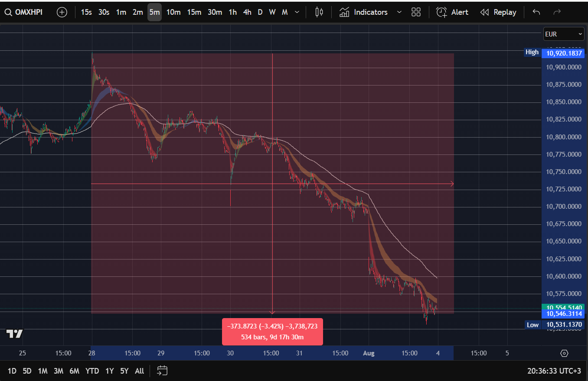Click the symbol search magnifier icon
The height and width of the screenshot is (381, 588).
click(8, 12)
